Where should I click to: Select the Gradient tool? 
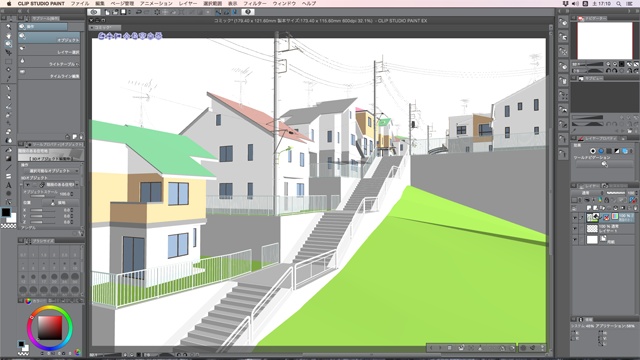click(x=8, y=158)
